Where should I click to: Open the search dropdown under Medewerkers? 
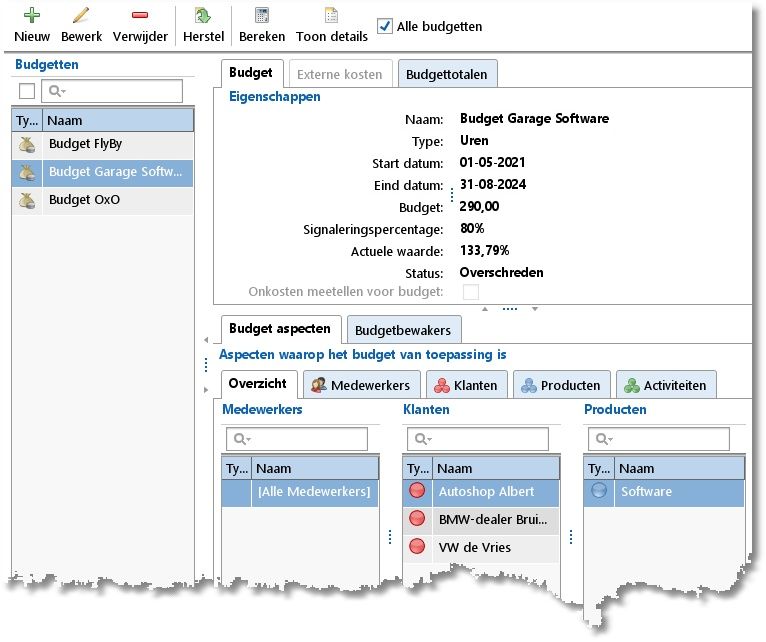pos(240,440)
